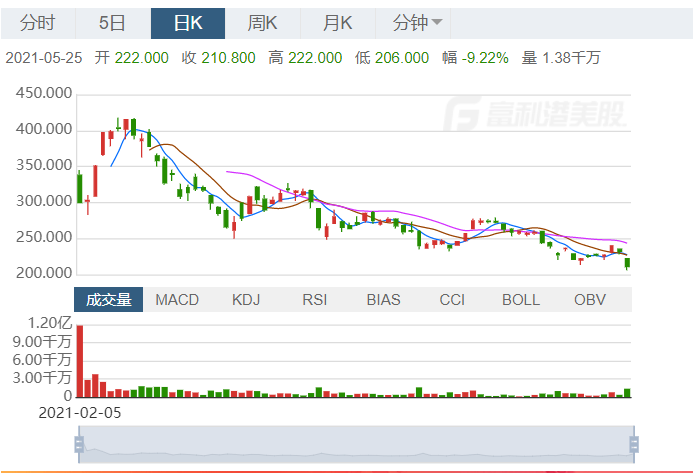Click the middle of the date range scrollbar
This screenshot has width=693, height=473.
click(355, 444)
